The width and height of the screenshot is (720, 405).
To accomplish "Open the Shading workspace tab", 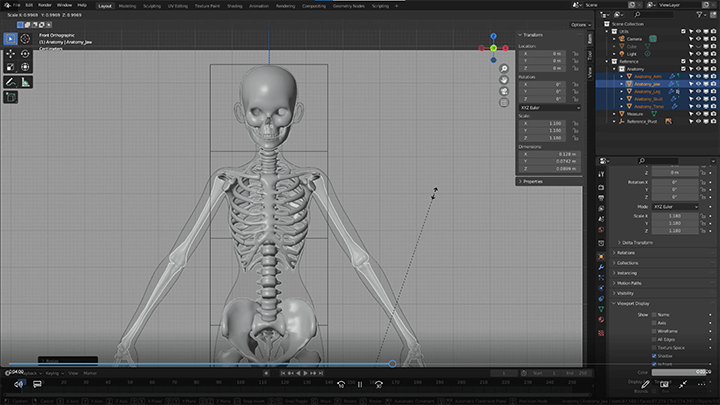I will click(x=235, y=6).
